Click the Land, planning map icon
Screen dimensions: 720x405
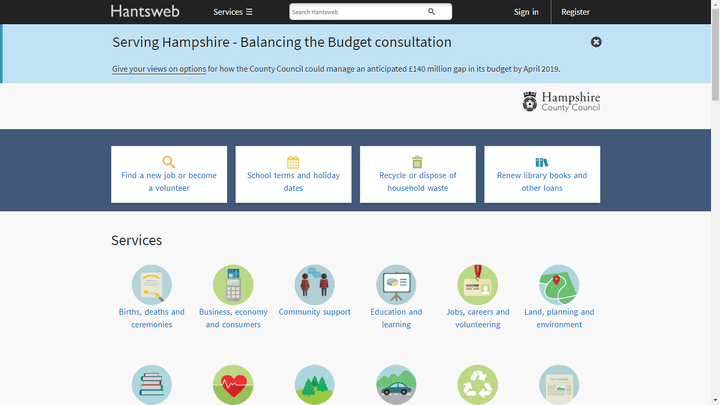pyautogui.click(x=559, y=285)
